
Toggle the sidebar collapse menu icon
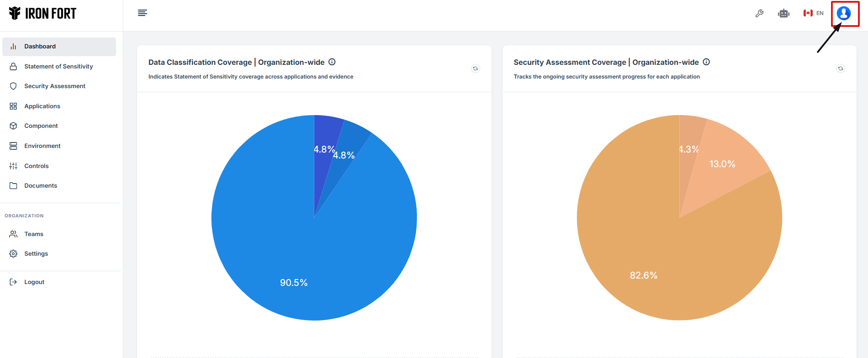[x=143, y=13]
